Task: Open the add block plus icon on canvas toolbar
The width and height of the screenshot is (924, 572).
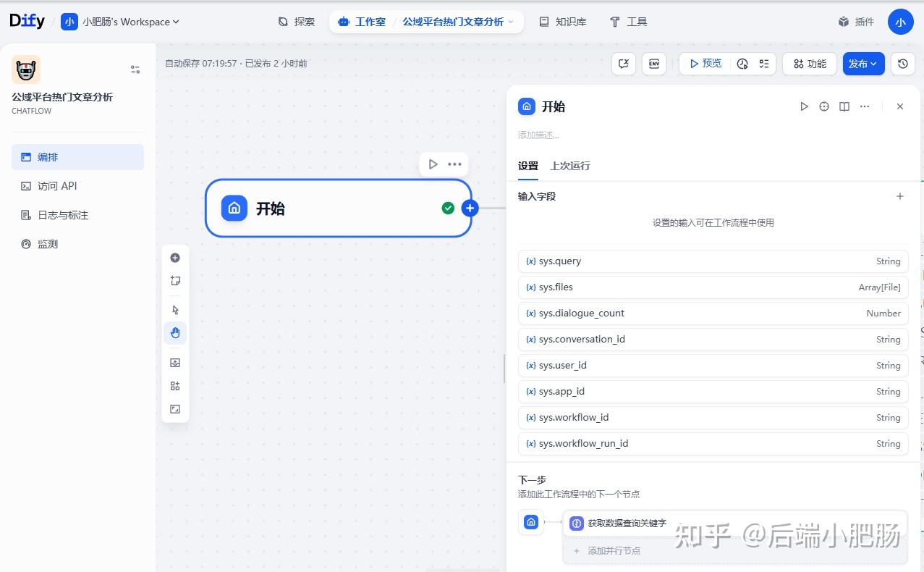Action: tap(174, 257)
